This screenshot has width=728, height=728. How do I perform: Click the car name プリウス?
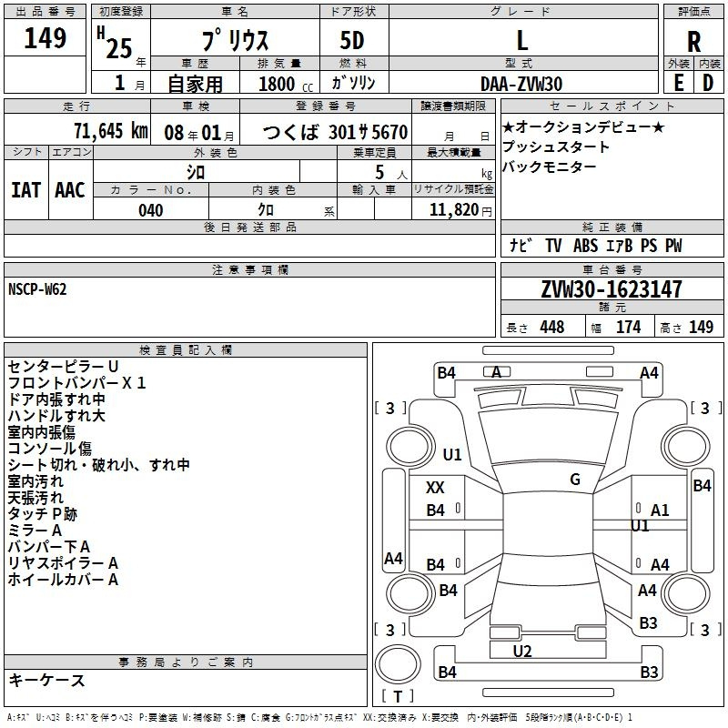tap(235, 40)
